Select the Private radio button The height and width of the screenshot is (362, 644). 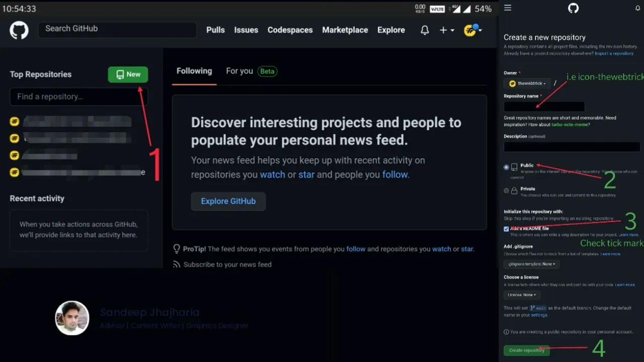pyautogui.click(x=506, y=191)
